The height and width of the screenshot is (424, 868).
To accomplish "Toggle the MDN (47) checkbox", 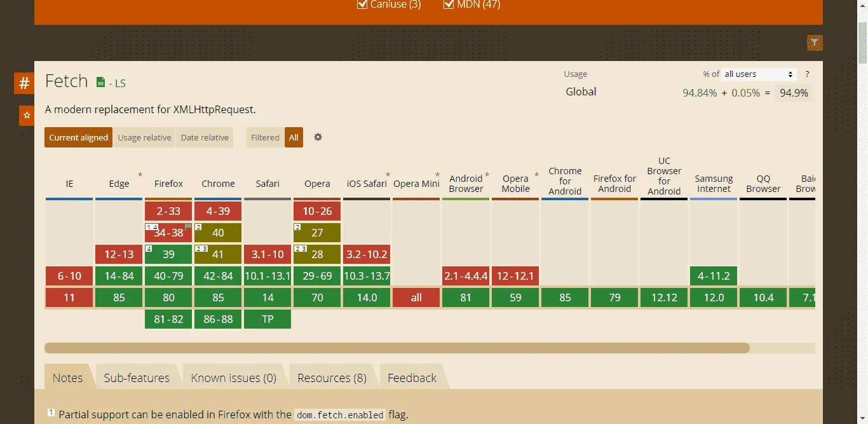I will (x=447, y=4).
